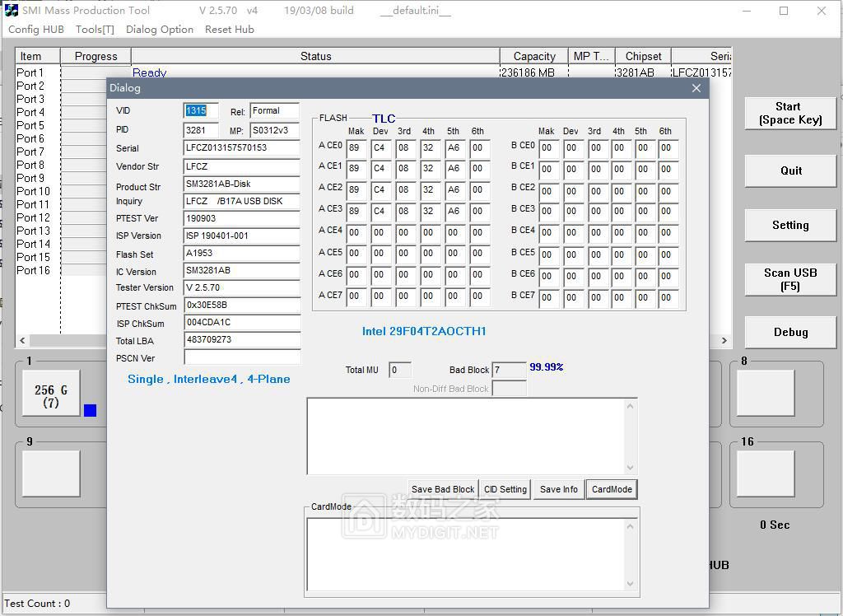
Task: Click the Item column header
Action: point(38,56)
